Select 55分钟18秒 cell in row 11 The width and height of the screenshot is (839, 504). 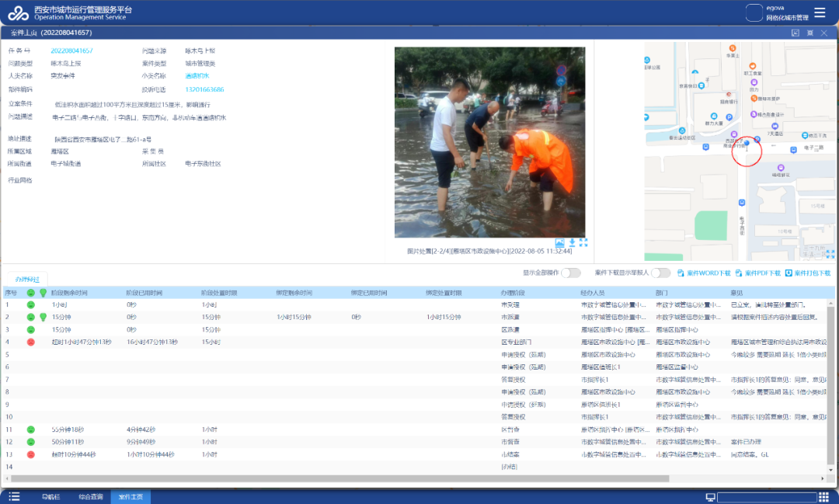click(x=68, y=429)
